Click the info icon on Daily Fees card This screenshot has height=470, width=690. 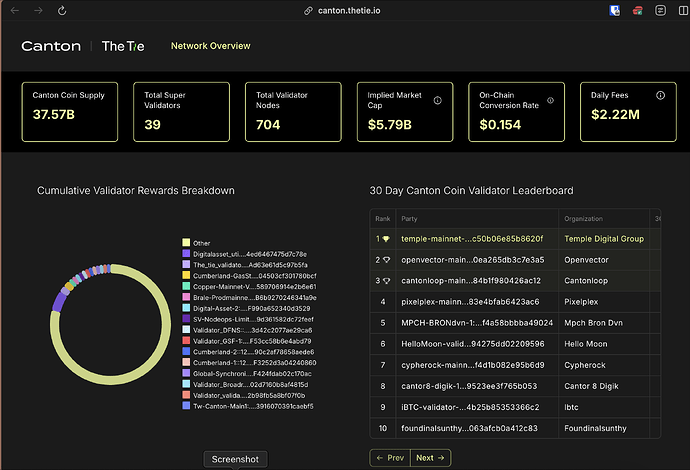click(x=660, y=95)
